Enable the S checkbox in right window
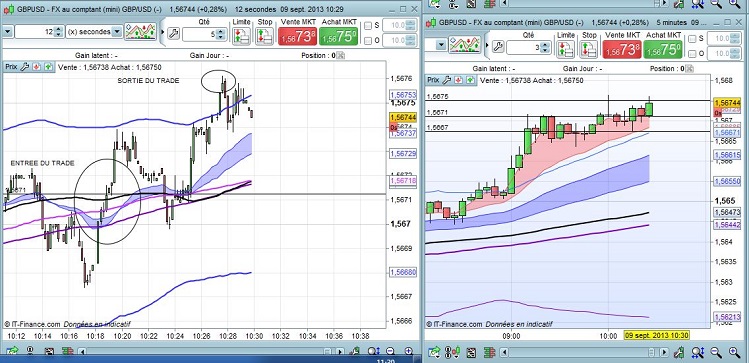 click(692, 39)
